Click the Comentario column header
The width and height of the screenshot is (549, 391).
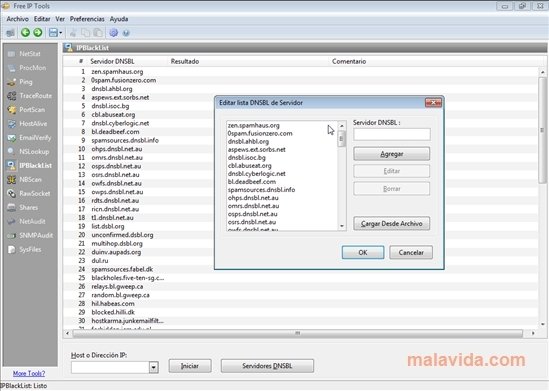(349, 61)
